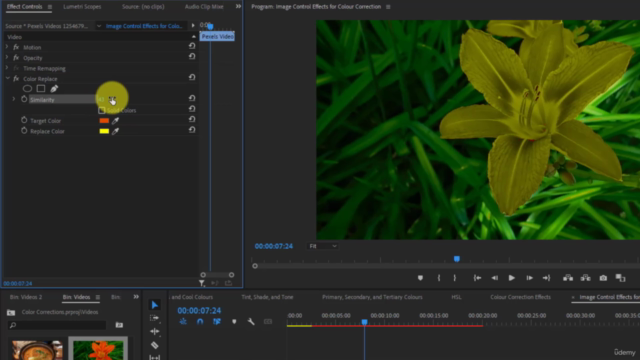
Task: Switch to Lumetri Scopes tab
Action: [82, 7]
